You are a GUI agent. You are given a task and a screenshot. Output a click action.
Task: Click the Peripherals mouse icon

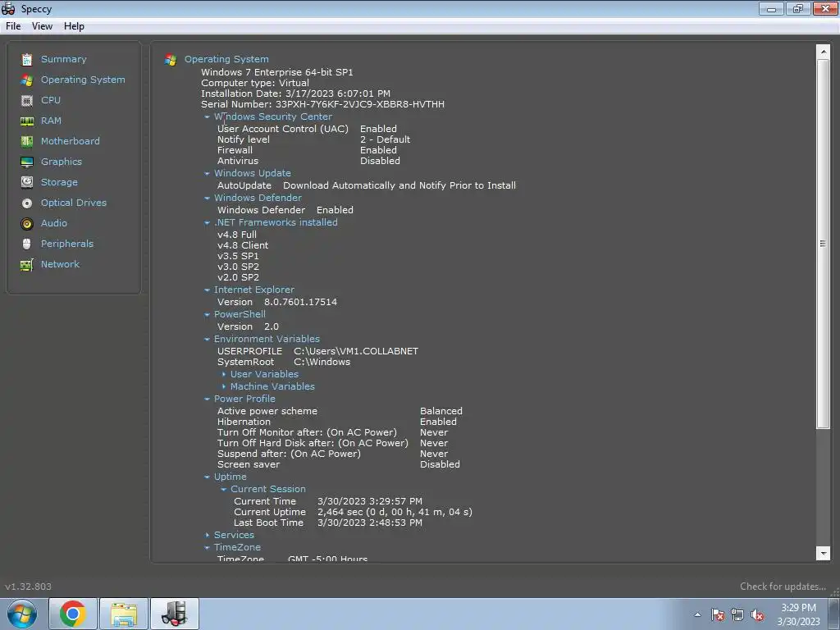click(27, 244)
